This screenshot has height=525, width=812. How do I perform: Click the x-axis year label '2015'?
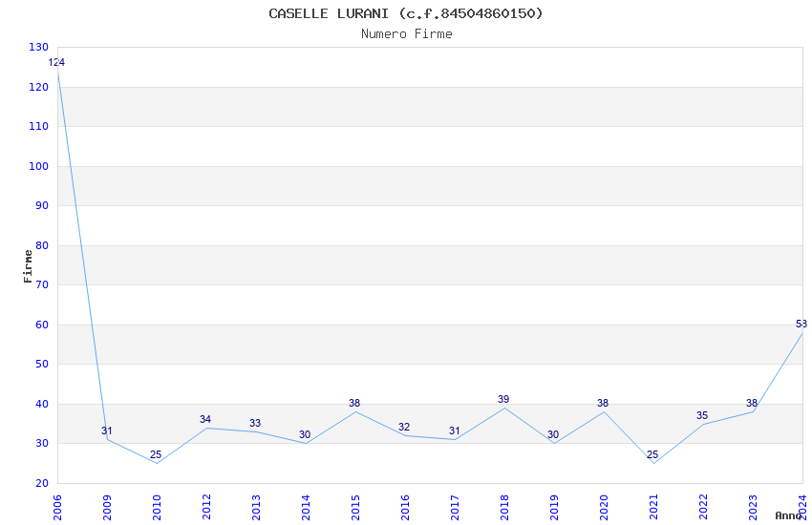(x=355, y=508)
